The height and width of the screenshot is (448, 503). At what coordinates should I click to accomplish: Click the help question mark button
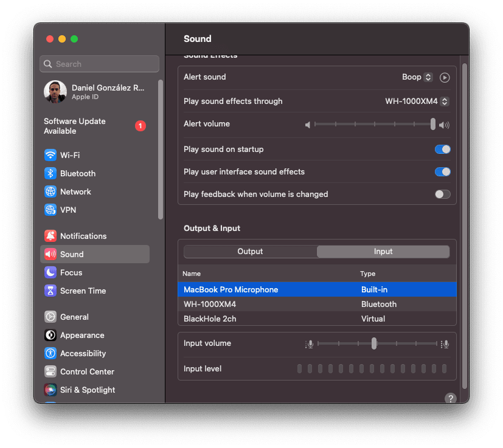(450, 398)
